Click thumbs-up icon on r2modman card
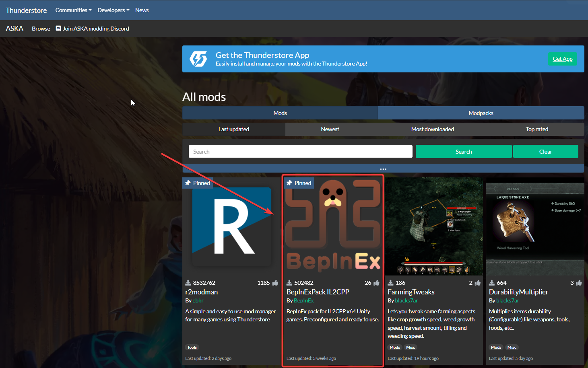This screenshot has width=588, height=368. pyautogui.click(x=275, y=283)
